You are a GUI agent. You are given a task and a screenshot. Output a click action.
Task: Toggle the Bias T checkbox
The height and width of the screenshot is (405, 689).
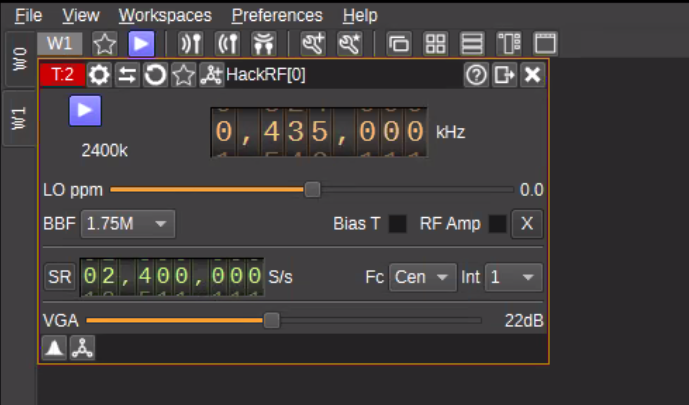(x=398, y=224)
